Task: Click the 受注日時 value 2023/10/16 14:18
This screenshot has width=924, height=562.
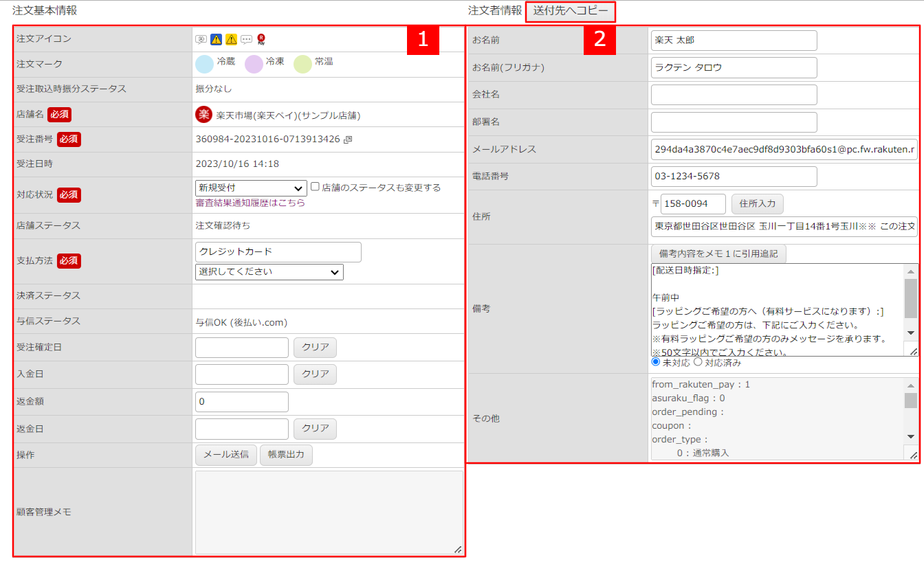Action: pos(237,164)
